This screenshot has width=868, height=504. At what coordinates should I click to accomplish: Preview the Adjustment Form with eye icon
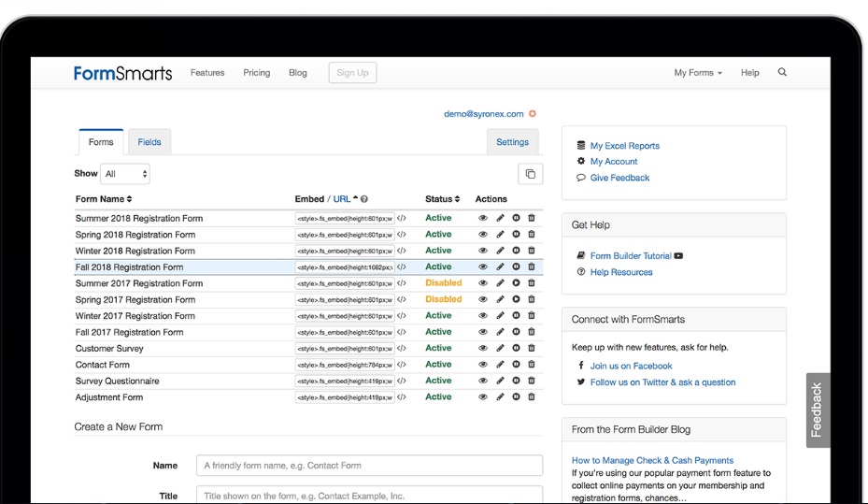coord(483,397)
